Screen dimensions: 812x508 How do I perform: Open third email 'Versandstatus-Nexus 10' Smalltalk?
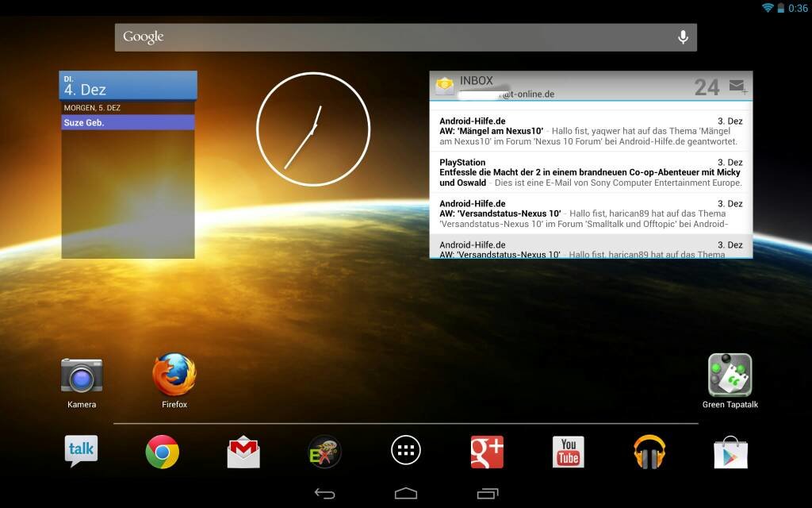[591, 214]
